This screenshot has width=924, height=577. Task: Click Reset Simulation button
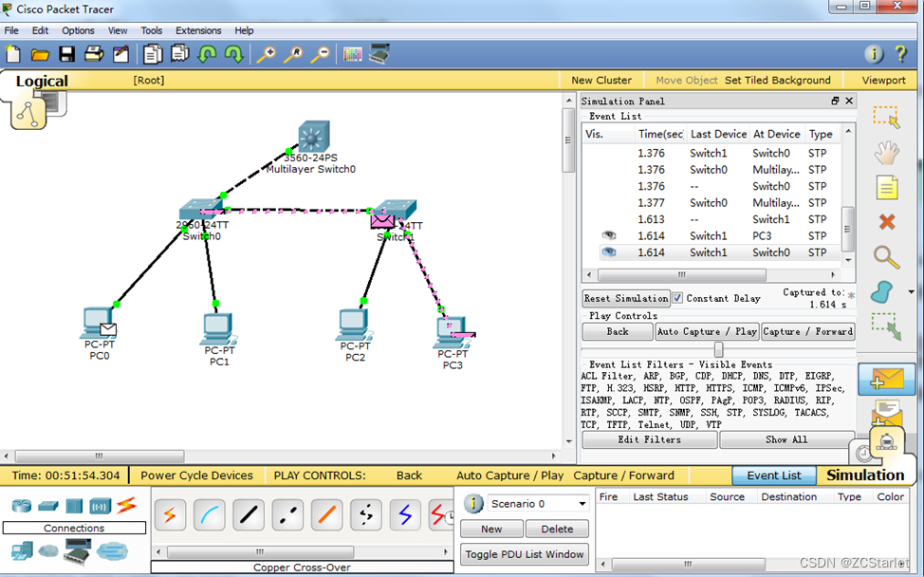click(626, 298)
